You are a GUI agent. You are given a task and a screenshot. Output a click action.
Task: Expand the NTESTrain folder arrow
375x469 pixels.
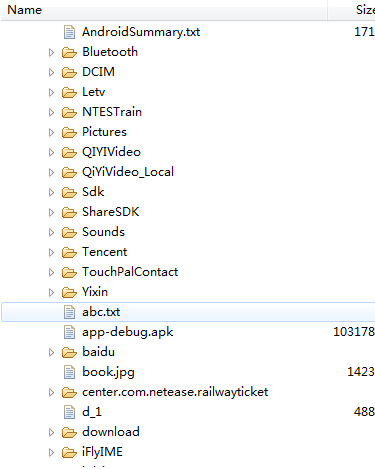pyautogui.click(x=51, y=112)
